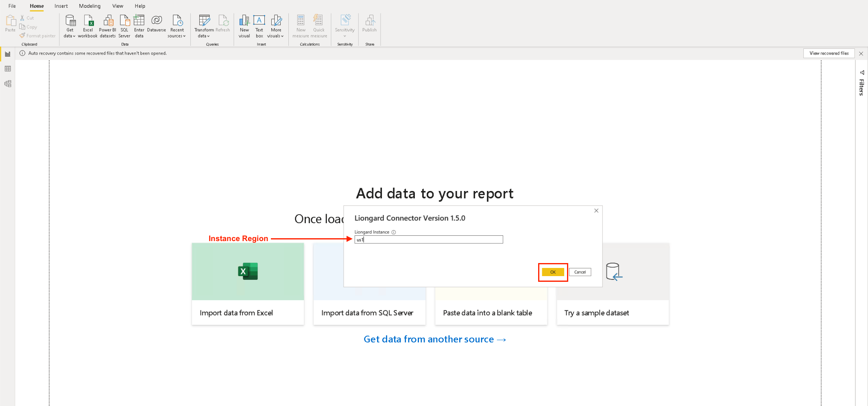This screenshot has width=868, height=406.
Task: Open Power BI datasets
Action: tap(108, 26)
